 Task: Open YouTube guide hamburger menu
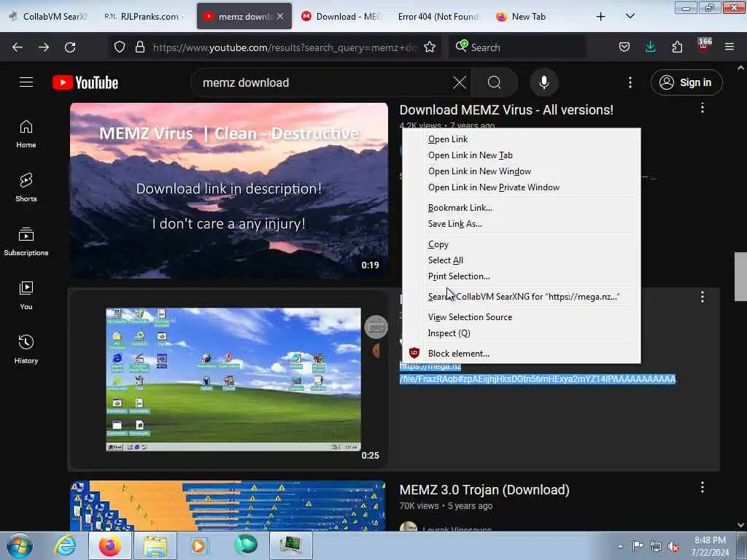tap(26, 82)
